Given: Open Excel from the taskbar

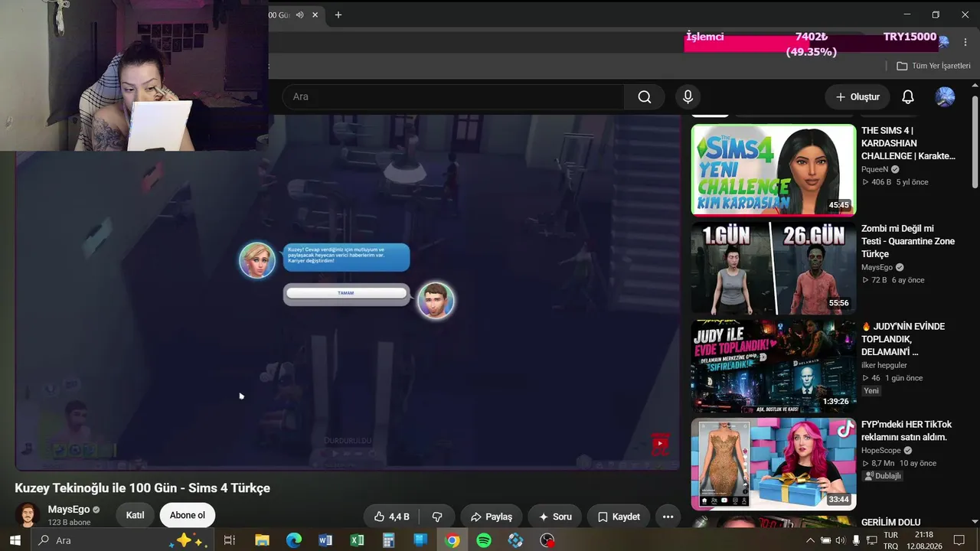Looking at the screenshot, I should pos(357,540).
